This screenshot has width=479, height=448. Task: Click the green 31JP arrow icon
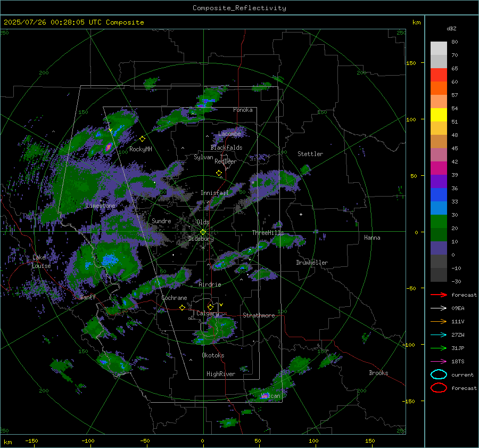439,348
